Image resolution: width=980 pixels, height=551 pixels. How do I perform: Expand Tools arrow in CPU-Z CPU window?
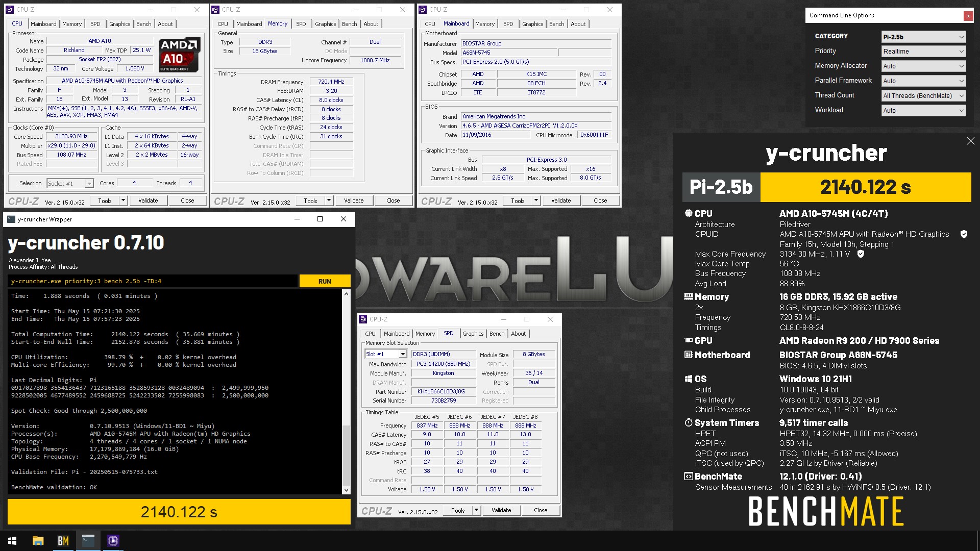(x=123, y=201)
